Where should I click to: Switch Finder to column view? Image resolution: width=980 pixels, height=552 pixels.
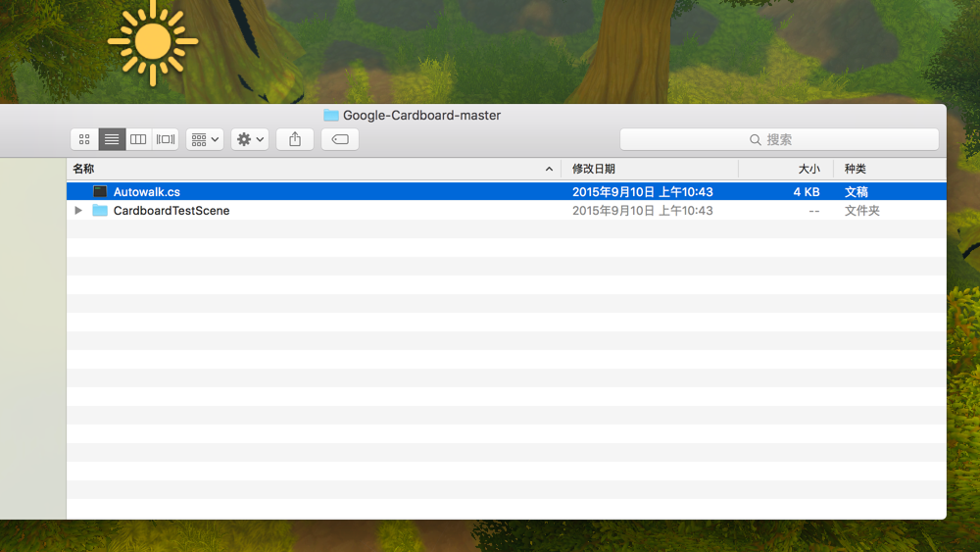138,139
